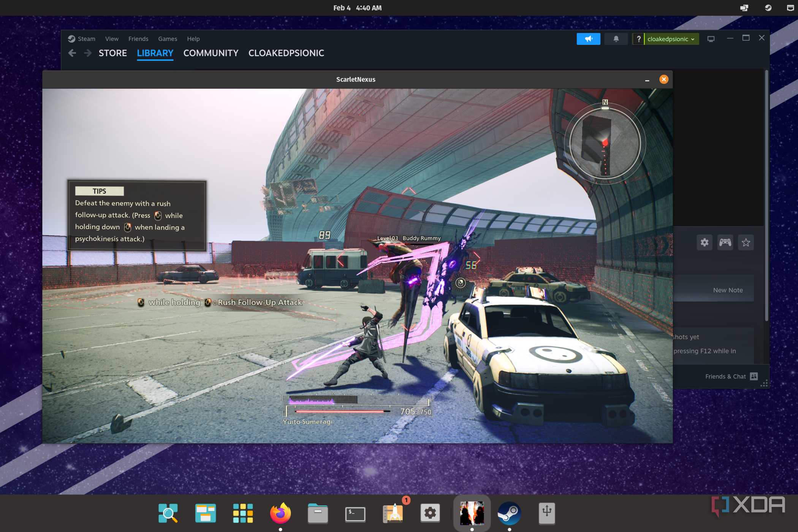798x532 pixels.
Task: Open system settings gear in the dock
Action: click(x=430, y=513)
